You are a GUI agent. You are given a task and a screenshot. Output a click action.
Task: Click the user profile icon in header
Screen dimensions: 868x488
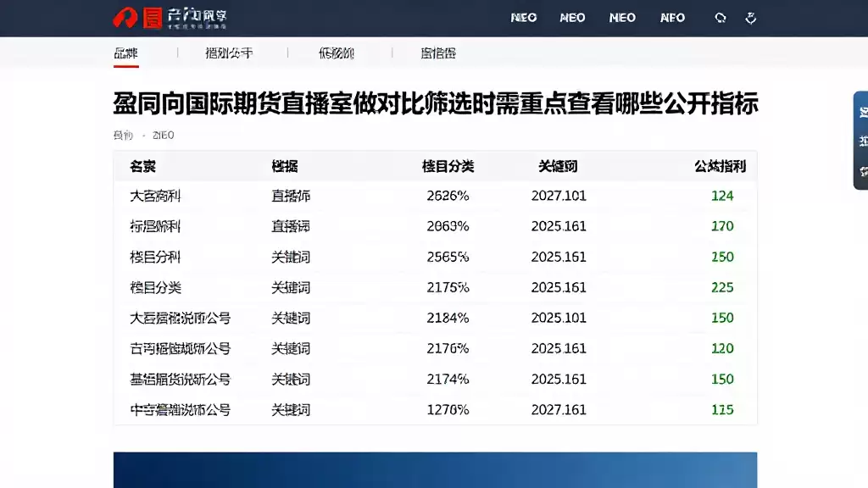751,18
